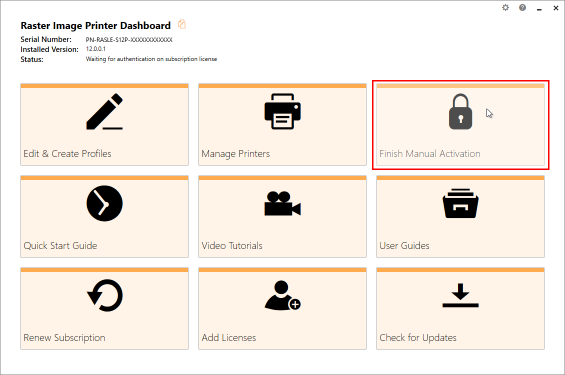The height and width of the screenshot is (375, 565).
Task: Click the padlock icon for manual activation
Action: tap(460, 111)
